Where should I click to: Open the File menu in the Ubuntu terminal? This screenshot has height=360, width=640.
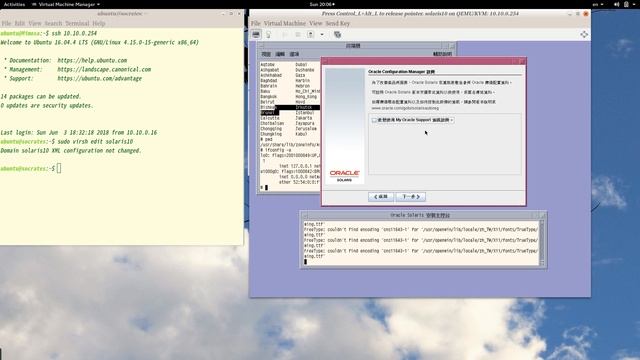[x=6, y=24]
